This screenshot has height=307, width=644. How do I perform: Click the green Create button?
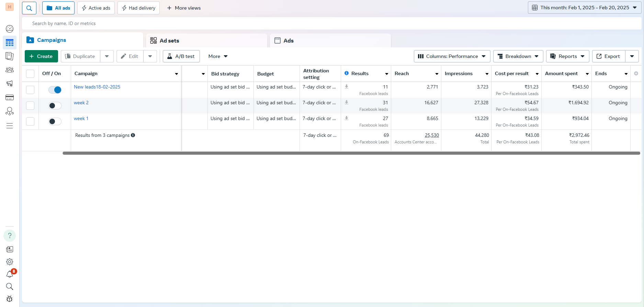(x=41, y=56)
